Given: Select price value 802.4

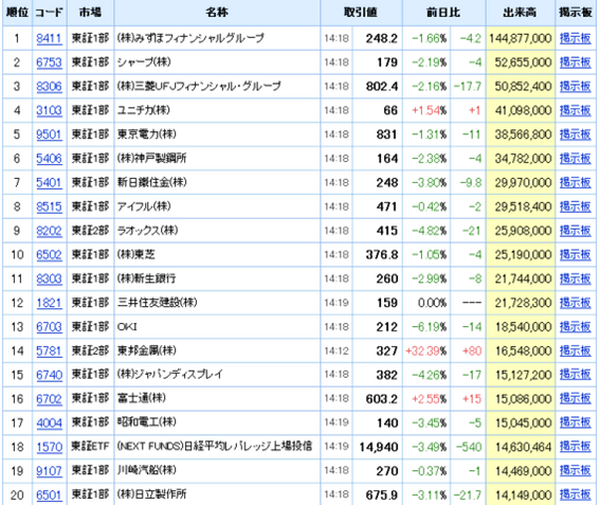Looking at the screenshot, I should pos(382,86).
